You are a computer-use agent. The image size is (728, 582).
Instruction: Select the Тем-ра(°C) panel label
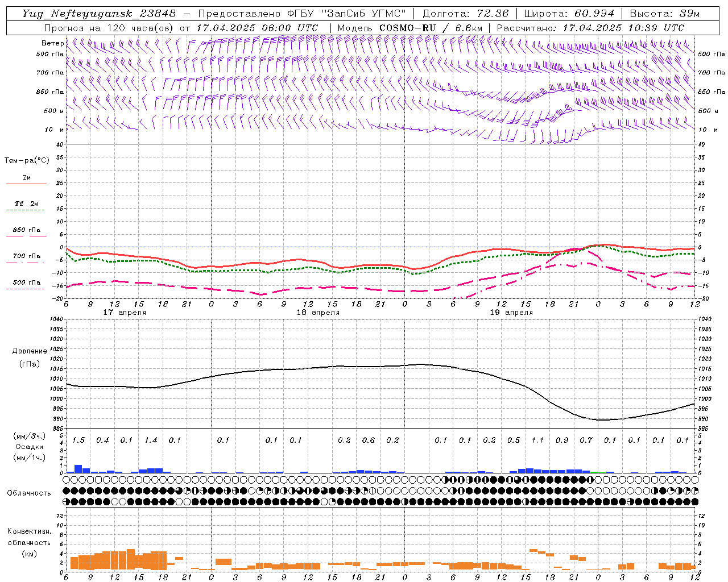[27, 161]
